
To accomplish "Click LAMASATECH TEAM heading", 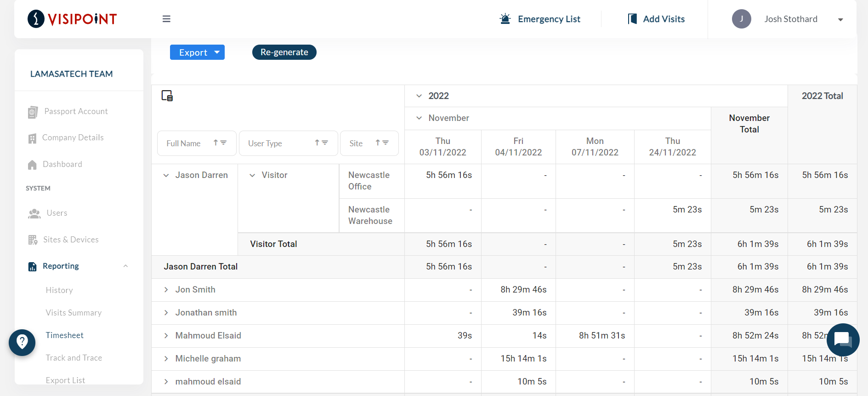I will (71, 74).
